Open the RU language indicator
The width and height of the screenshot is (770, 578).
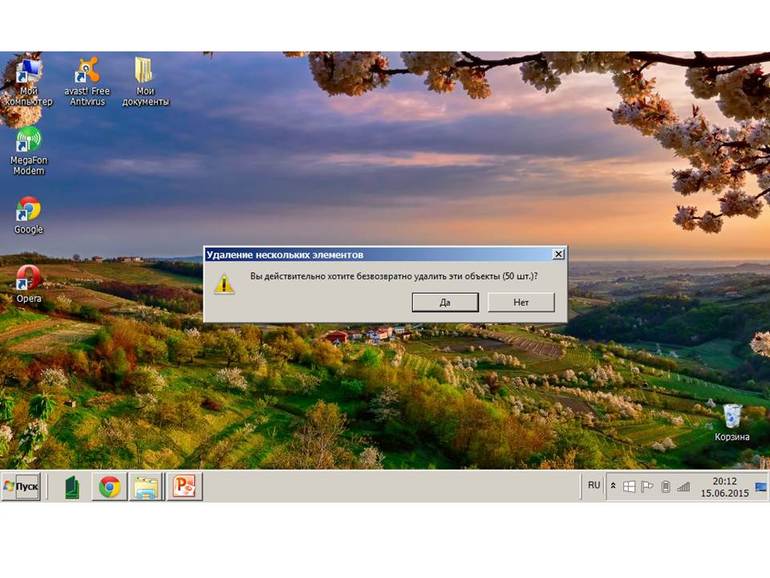[x=594, y=485]
